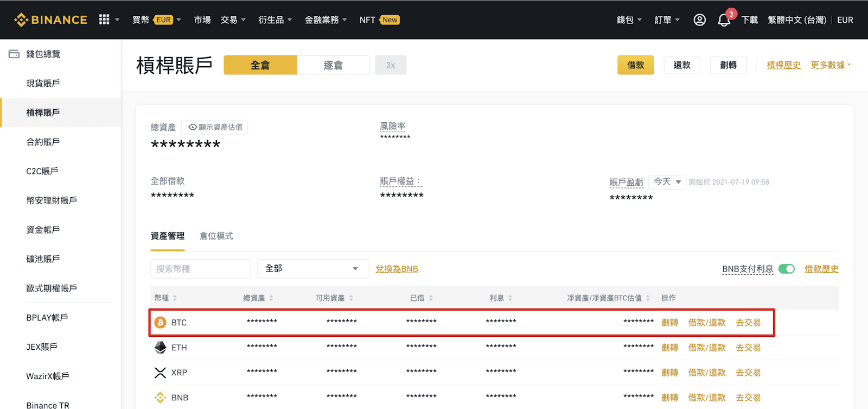This screenshot has height=409, width=868.
Task: Sort by 可用資產 column arrows
Action: click(351, 298)
